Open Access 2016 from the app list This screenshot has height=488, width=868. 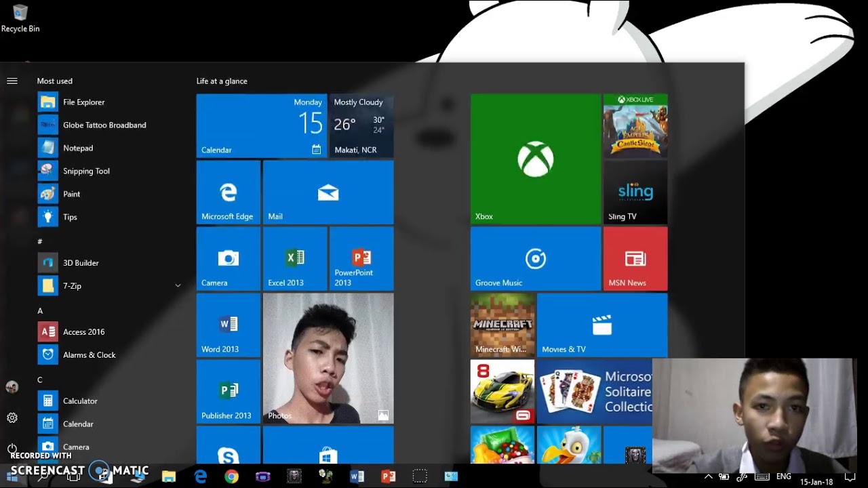(x=110, y=332)
